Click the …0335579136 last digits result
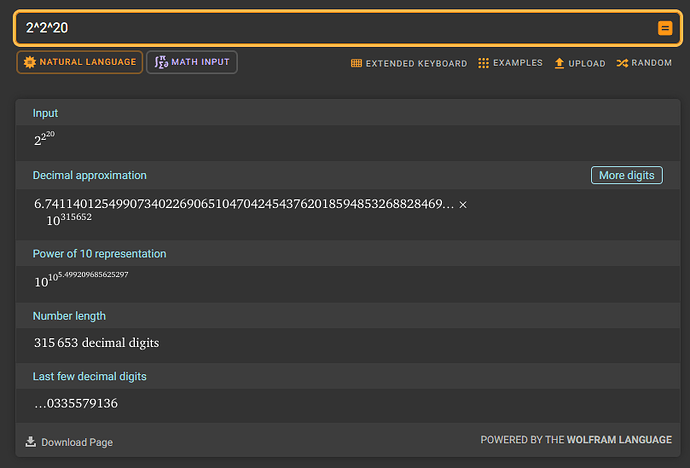 tap(76, 404)
